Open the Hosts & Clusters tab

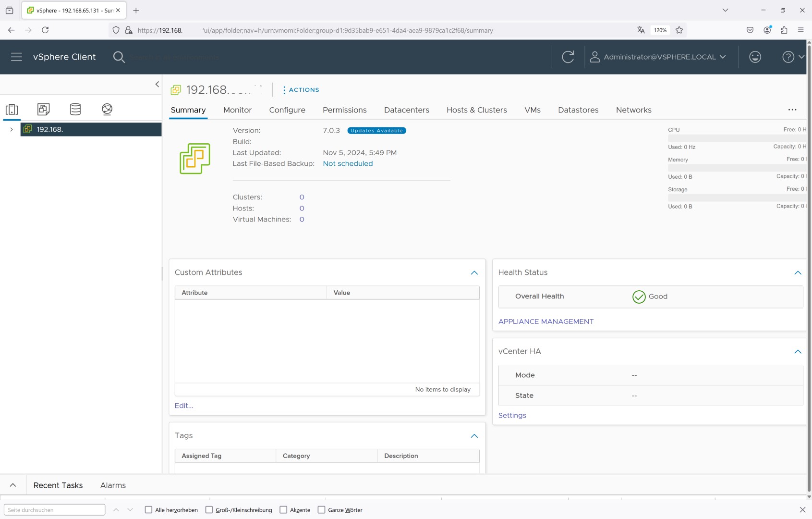(x=477, y=110)
